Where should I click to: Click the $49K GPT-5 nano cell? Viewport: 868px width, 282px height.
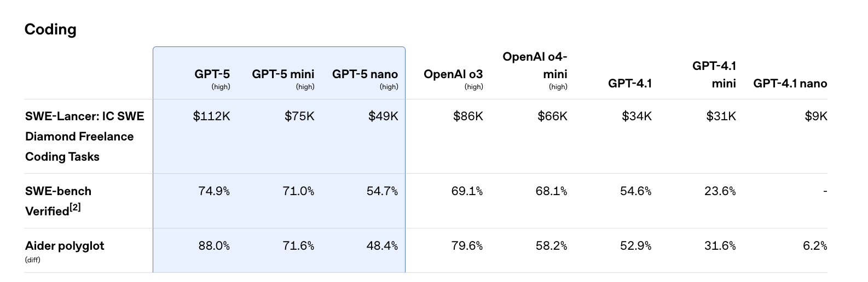point(383,116)
